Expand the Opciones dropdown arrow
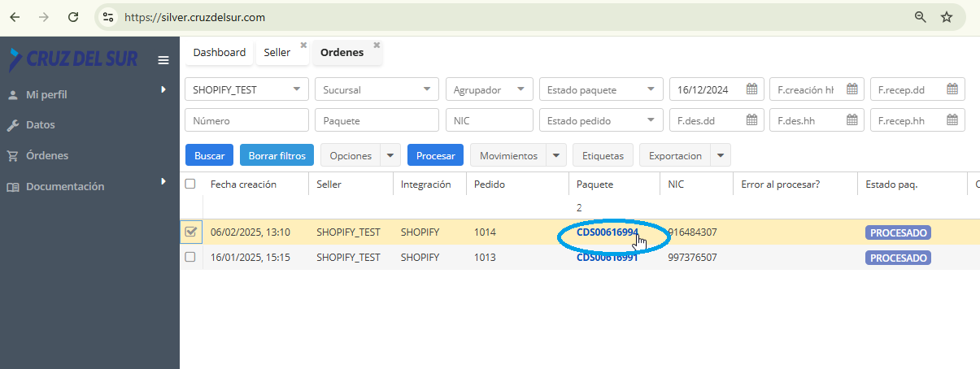The width and height of the screenshot is (980, 369). tap(391, 155)
